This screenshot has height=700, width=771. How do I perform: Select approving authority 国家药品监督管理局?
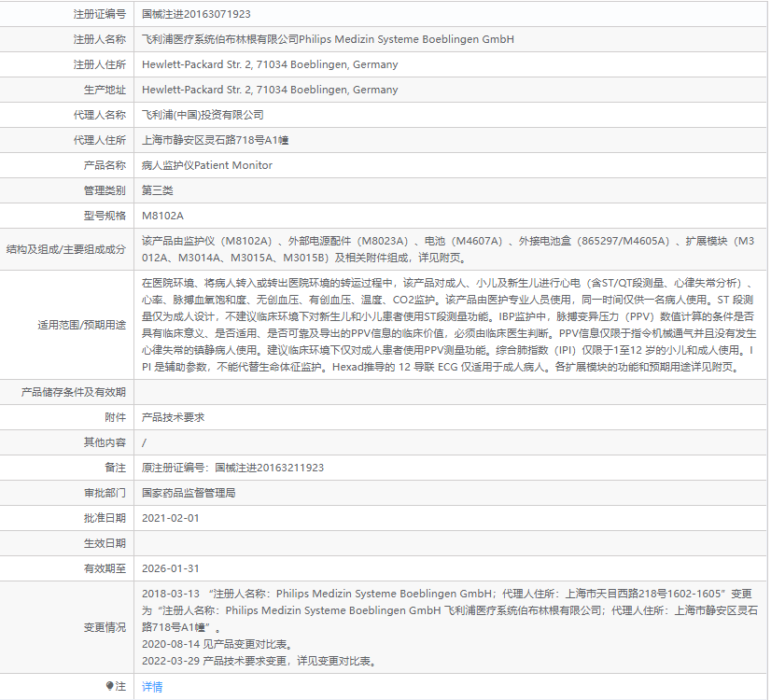click(x=189, y=493)
